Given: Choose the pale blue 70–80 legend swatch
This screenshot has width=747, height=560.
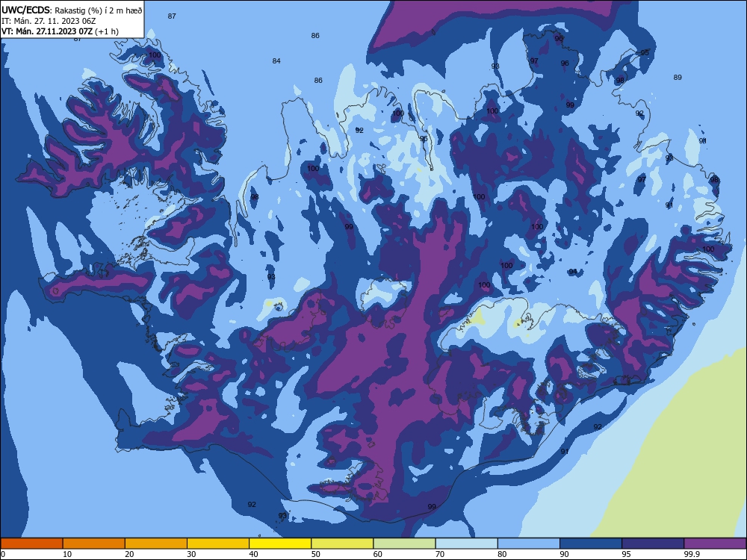Looking at the screenshot, I should pos(466,544).
